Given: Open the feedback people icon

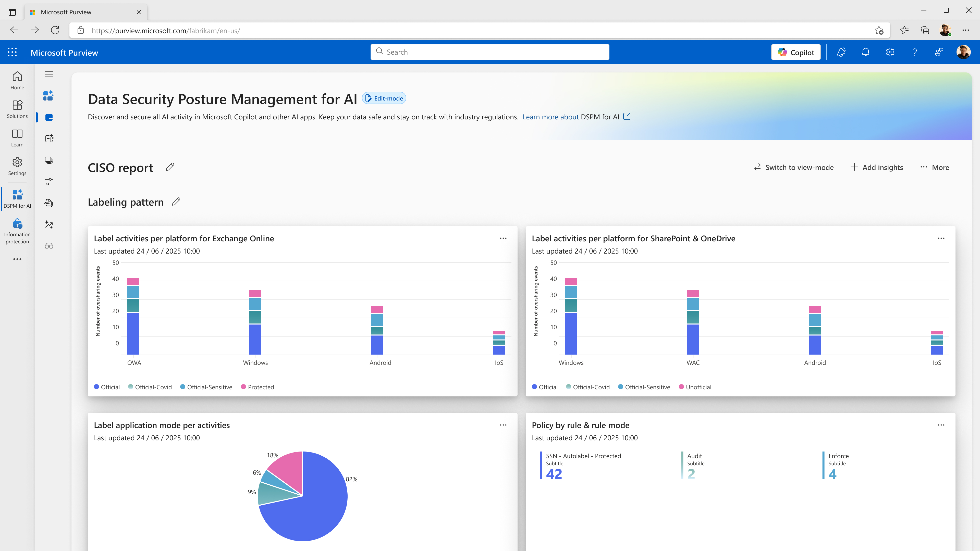Looking at the screenshot, I should tap(939, 52).
